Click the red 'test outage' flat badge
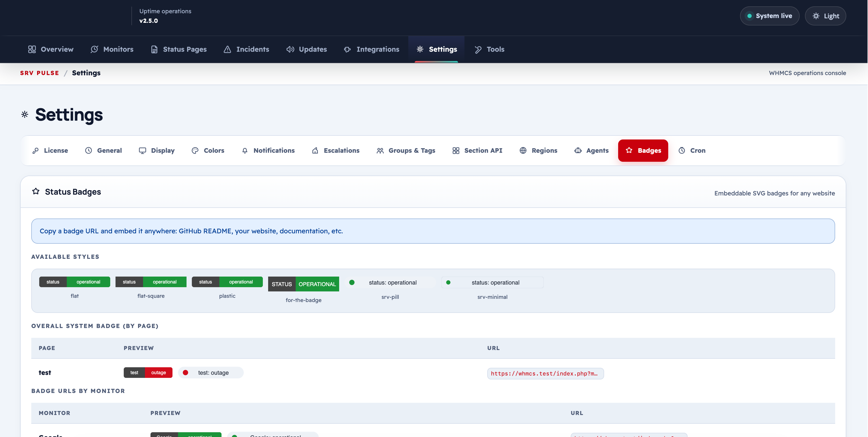The height and width of the screenshot is (437, 868). (x=148, y=373)
